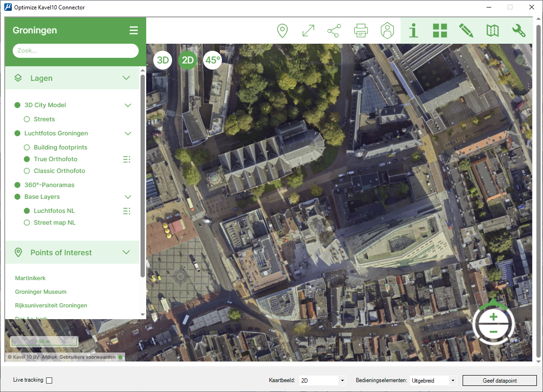This screenshot has height=392, width=543.
Task: Open the share icon
Action: (334, 31)
